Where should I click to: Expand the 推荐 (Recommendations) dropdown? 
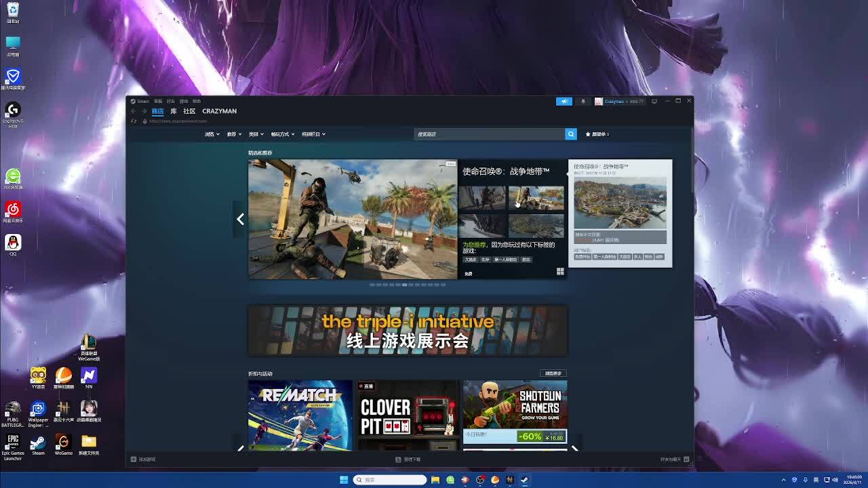coord(234,134)
